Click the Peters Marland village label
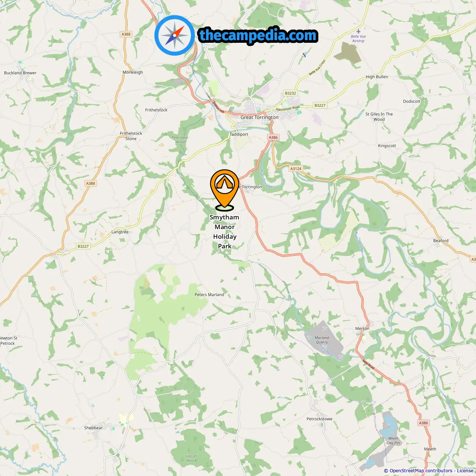Image resolution: width=476 pixels, height=476 pixels. [x=209, y=295]
